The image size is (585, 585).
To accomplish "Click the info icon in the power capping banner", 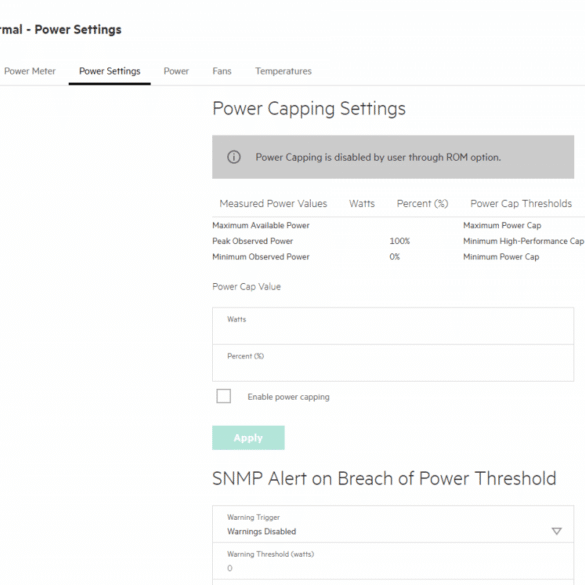I will (234, 157).
